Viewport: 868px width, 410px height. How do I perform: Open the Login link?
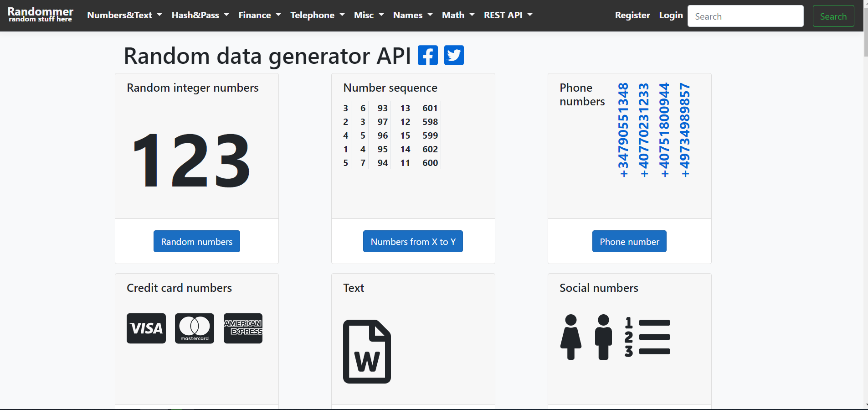tap(671, 15)
